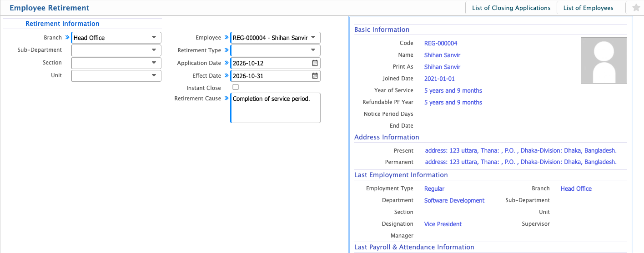Click the Permanent address text

[521, 162]
